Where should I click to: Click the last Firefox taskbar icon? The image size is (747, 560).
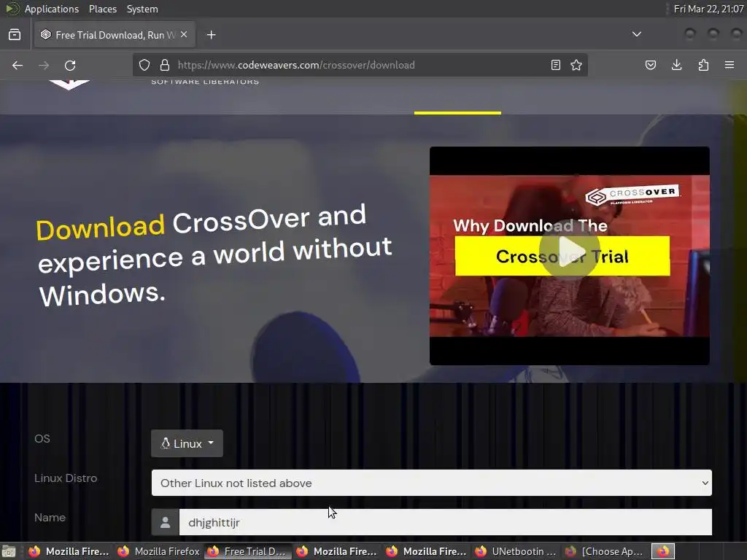(663, 551)
